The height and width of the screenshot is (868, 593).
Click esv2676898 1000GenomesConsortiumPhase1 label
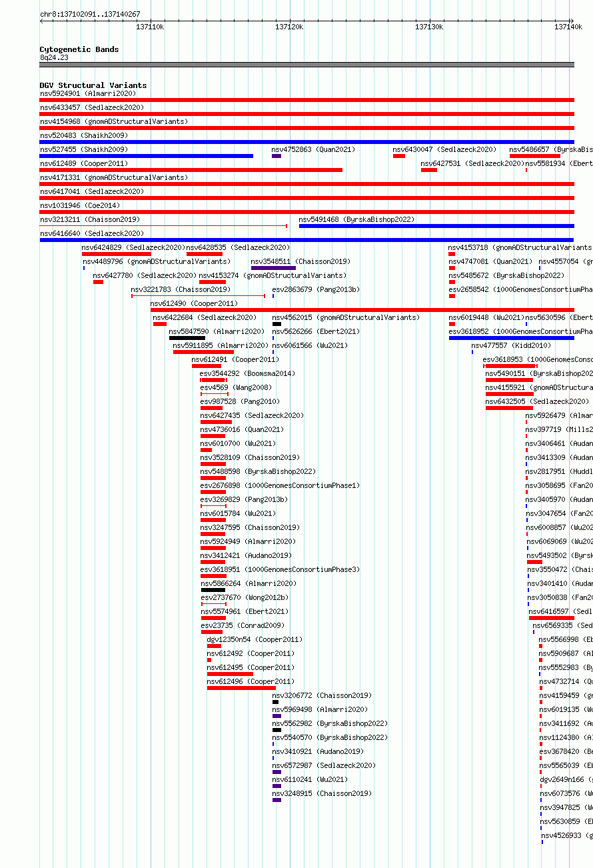pos(280,485)
